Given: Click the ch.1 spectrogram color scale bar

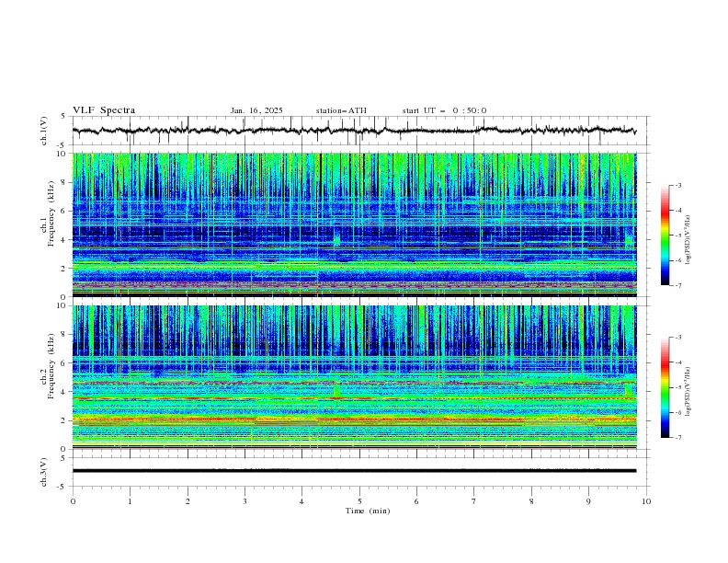Looking at the screenshot, I should point(665,235).
